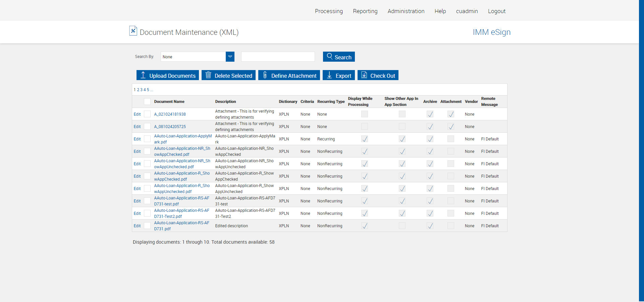Edit the AAuto-Loan-Application-ApplyMark.pdf row
This screenshot has height=302, width=644.
(x=137, y=139)
